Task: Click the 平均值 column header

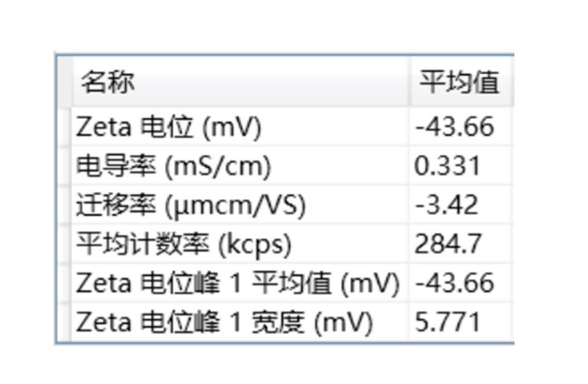Action: pos(459,81)
